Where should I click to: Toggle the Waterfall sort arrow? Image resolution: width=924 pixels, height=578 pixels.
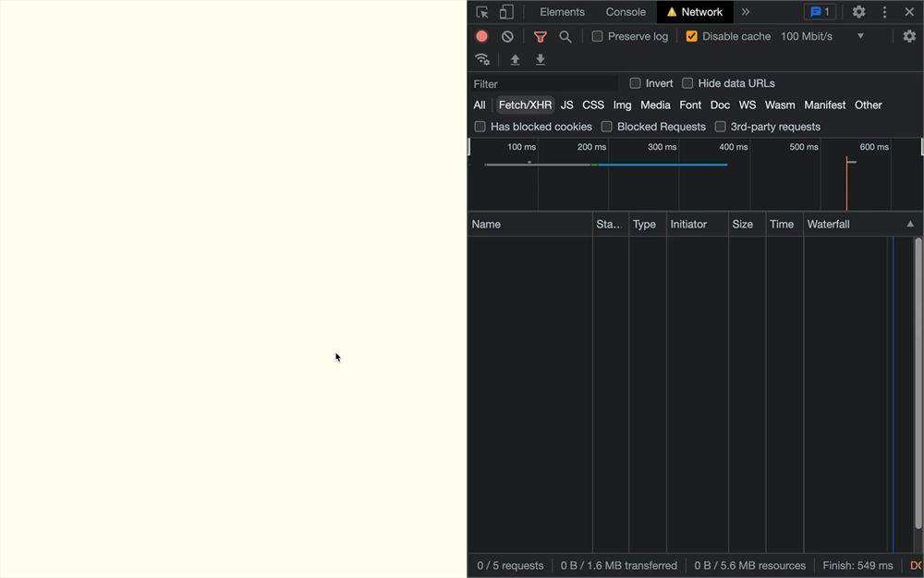click(x=910, y=224)
